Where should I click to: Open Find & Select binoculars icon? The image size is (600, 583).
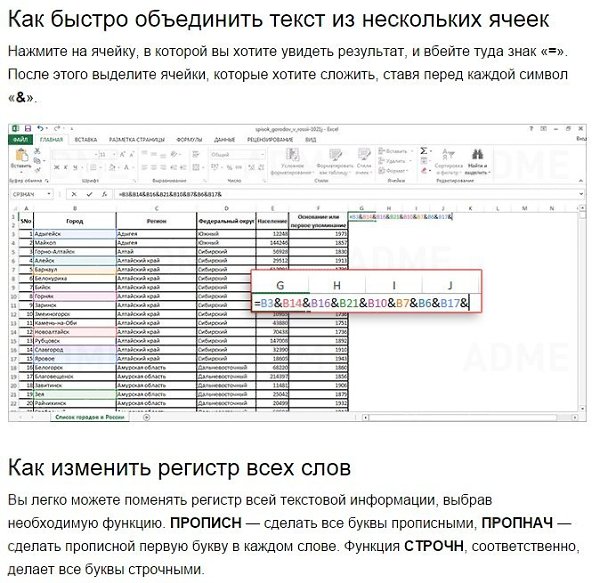tap(477, 154)
